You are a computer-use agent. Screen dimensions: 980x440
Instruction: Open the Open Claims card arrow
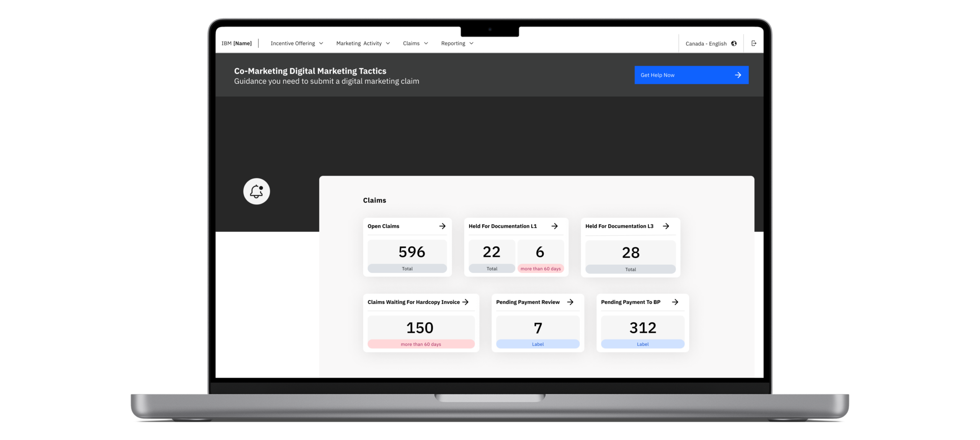click(442, 226)
